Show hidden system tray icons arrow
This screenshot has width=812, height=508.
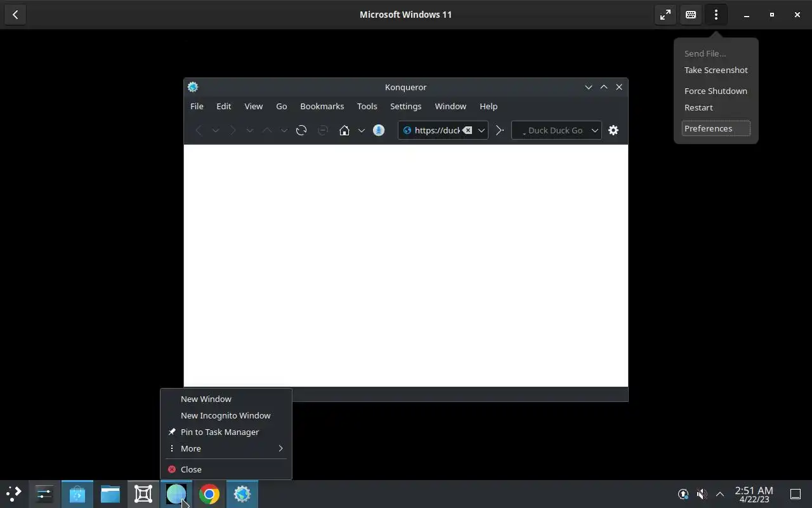(x=720, y=494)
